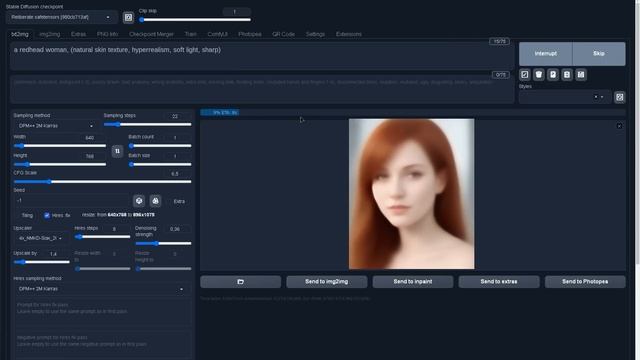The width and height of the screenshot is (640, 360).
Task: Click the page vertical scrollbar
Action: click(637, 133)
